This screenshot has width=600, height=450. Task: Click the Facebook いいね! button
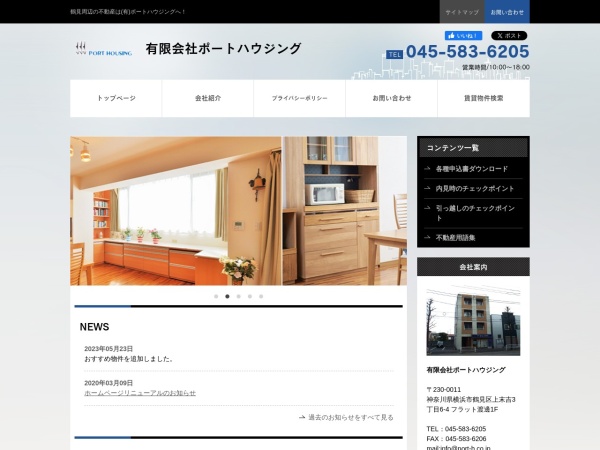tap(463, 36)
